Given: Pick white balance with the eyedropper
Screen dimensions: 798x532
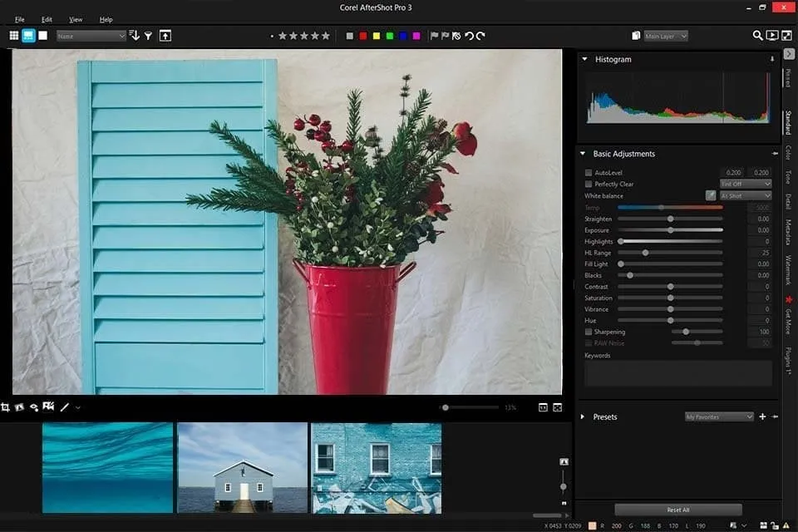Looking at the screenshot, I should point(711,195).
